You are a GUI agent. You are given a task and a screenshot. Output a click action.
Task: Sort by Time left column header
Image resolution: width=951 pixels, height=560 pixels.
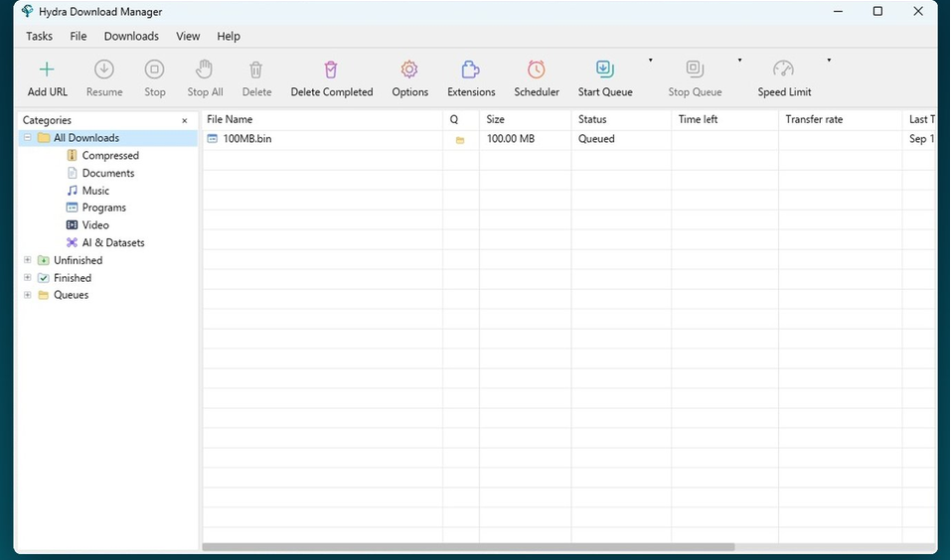tap(724, 119)
